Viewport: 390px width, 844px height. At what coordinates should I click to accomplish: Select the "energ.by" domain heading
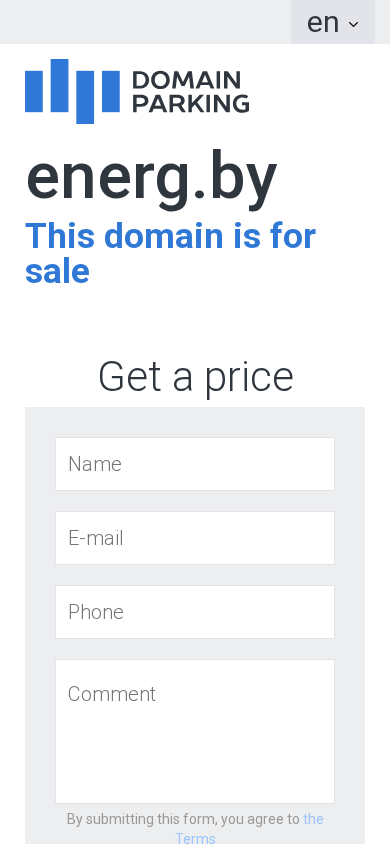[x=151, y=177]
